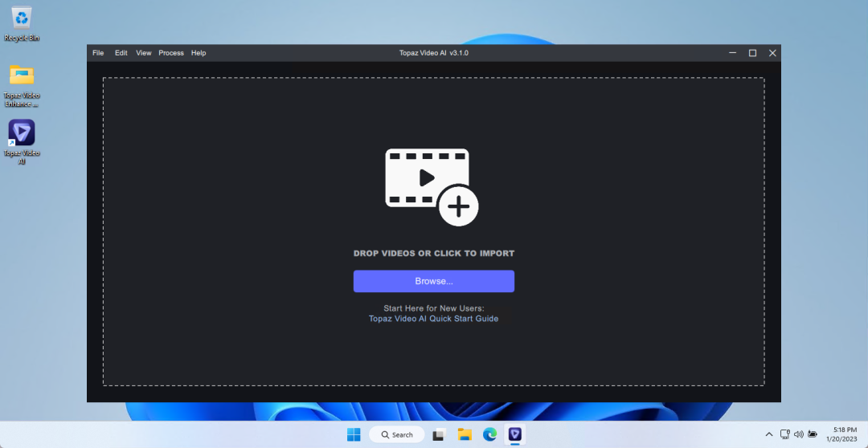This screenshot has width=868, height=448.
Task: Open the Help menu
Action: tap(199, 53)
